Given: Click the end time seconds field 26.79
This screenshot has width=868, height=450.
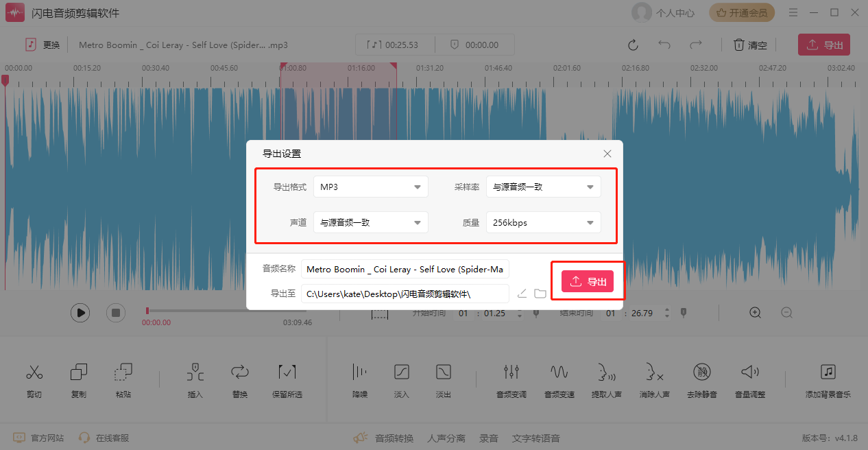Looking at the screenshot, I should [x=642, y=313].
